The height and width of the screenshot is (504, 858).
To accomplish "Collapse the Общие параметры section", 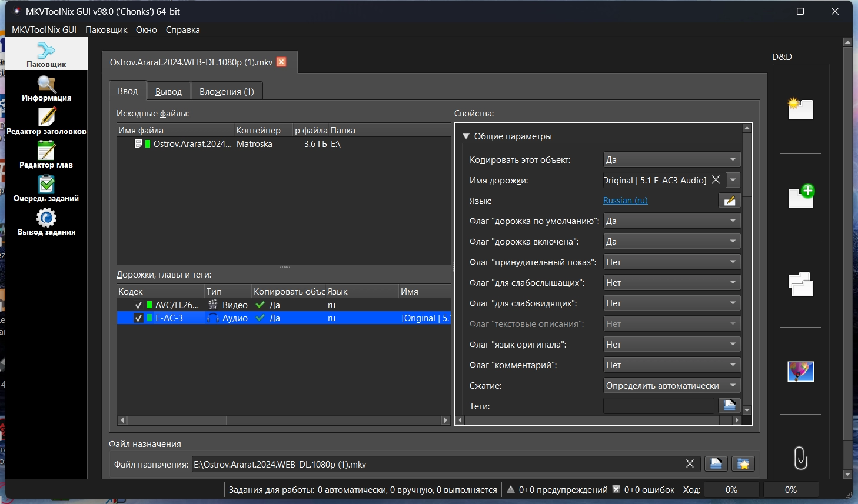I will click(466, 136).
